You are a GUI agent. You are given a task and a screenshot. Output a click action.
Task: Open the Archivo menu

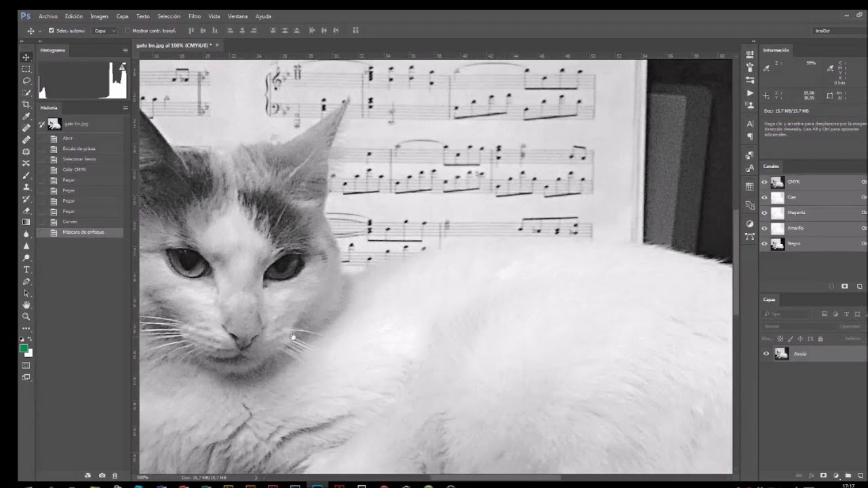pyautogui.click(x=48, y=16)
